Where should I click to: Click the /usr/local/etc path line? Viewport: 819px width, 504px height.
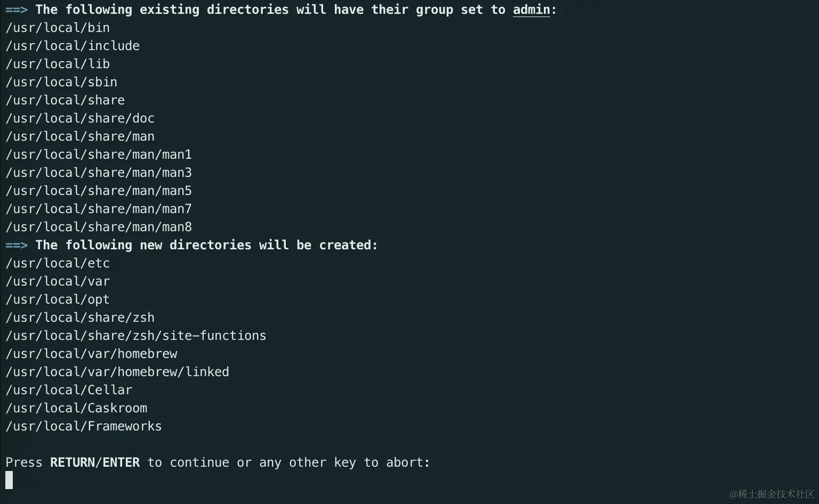click(x=58, y=263)
